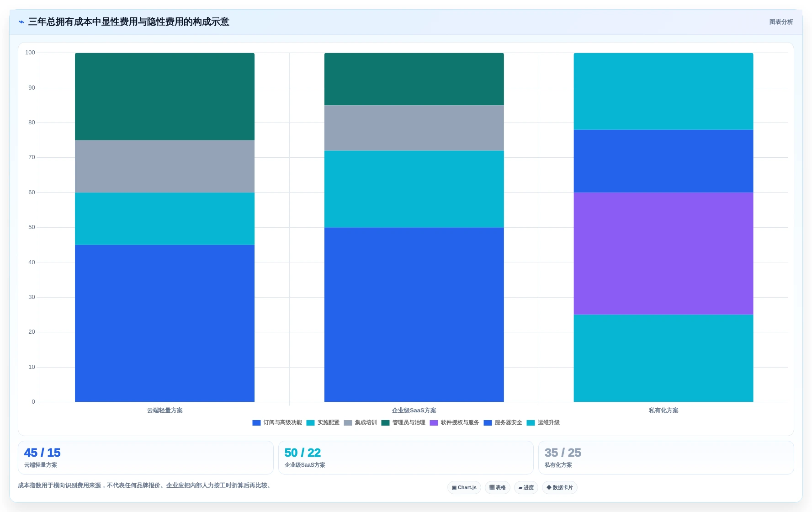Open the 35 / 25 私有化方案 card

[x=666, y=458]
